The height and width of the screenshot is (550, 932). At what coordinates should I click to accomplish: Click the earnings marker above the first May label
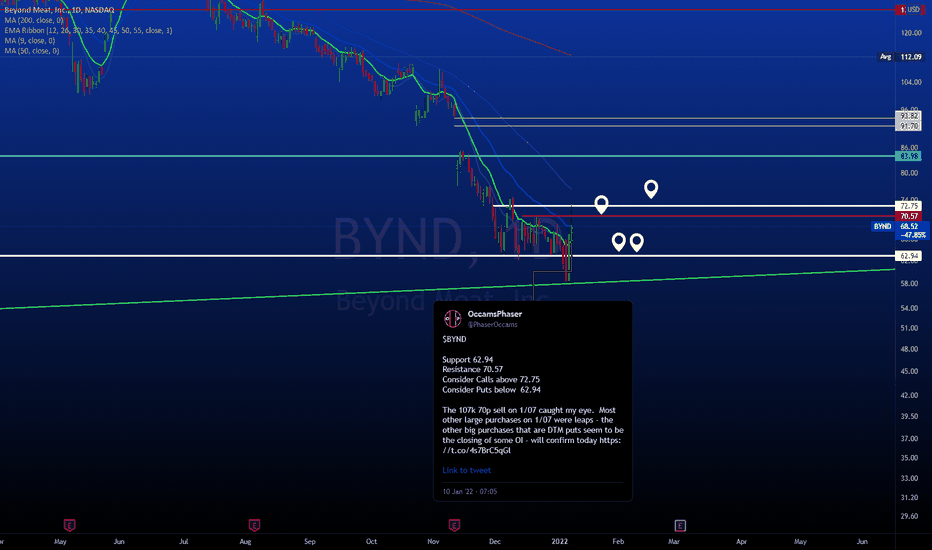point(70,526)
